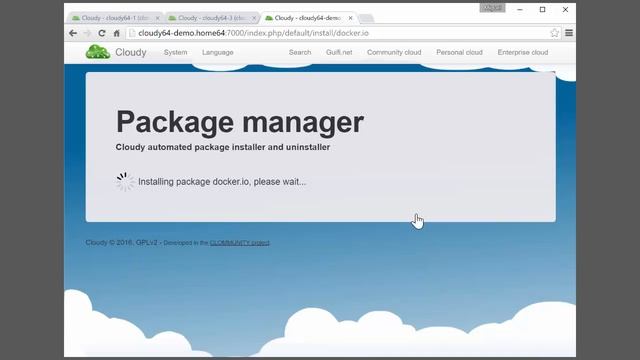Select the active Cloudy cloudy64-demo tab
The width and height of the screenshot is (640, 360).
(x=308, y=18)
